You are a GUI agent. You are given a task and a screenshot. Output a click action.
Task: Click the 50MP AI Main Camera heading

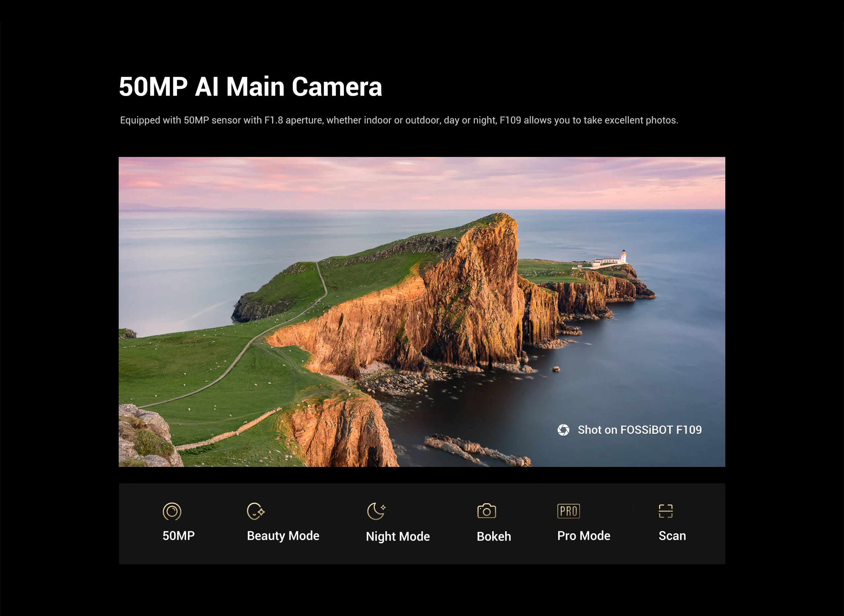pos(251,86)
